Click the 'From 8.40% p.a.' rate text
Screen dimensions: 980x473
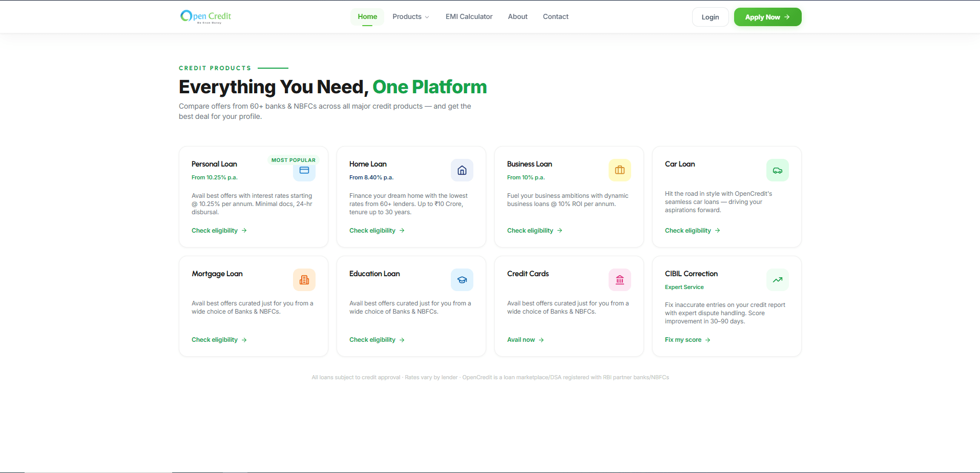pyautogui.click(x=371, y=177)
